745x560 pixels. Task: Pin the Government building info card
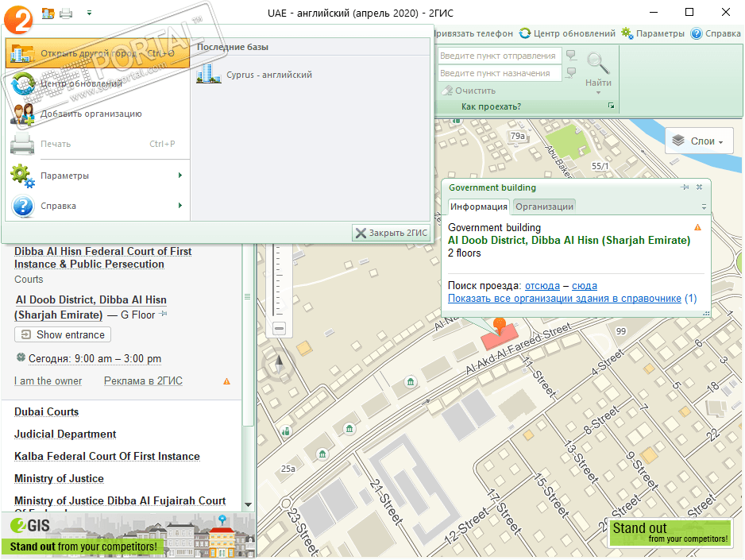click(685, 187)
